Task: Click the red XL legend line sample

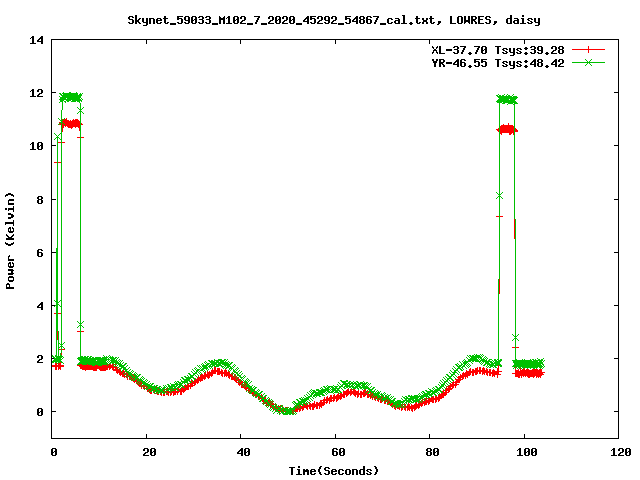Action: [x=588, y=50]
